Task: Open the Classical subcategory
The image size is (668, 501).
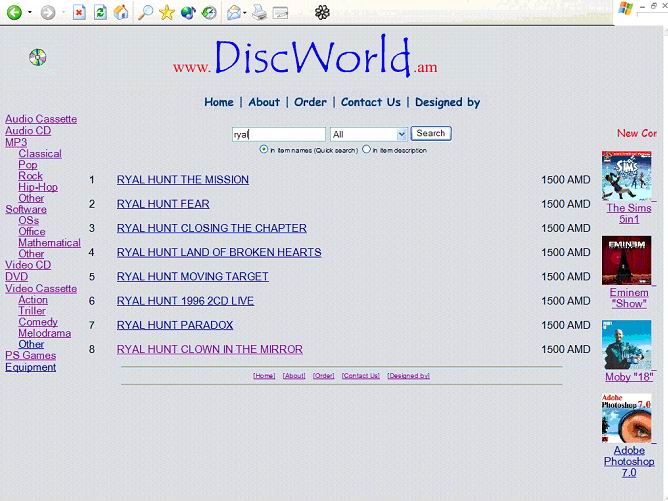Action: [x=40, y=154]
